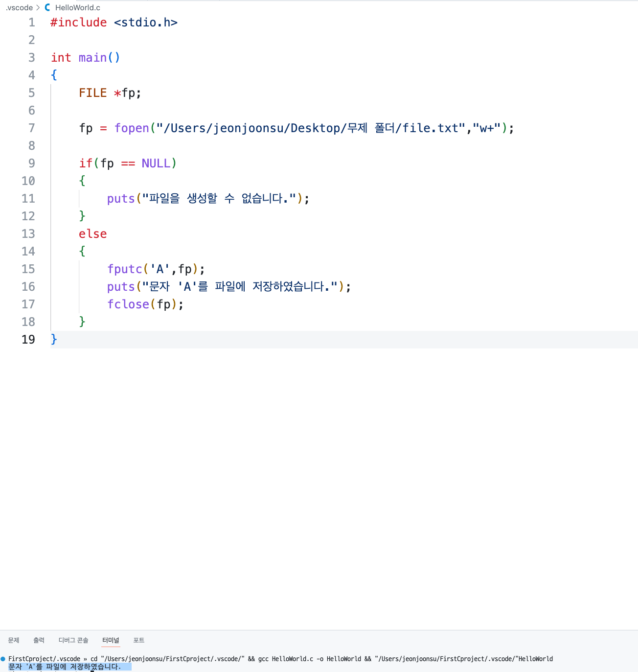Click the blue terminal prompt status dot
The image size is (638, 672).
[3, 659]
